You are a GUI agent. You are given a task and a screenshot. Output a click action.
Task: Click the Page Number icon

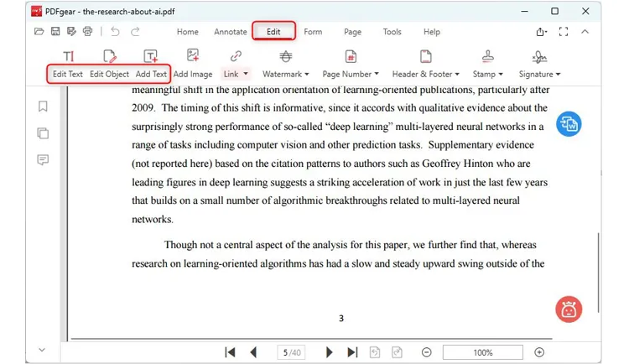[x=351, y=56]
